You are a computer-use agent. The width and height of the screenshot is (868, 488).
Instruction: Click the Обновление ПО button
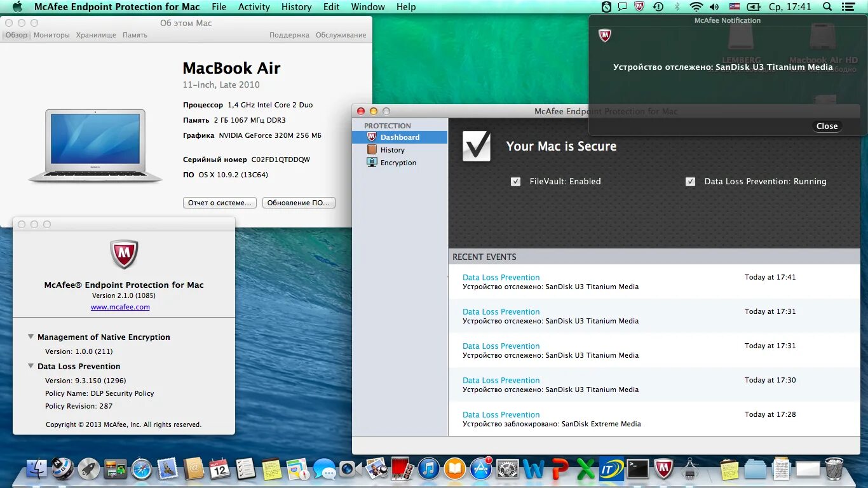(x=299, y=203)
